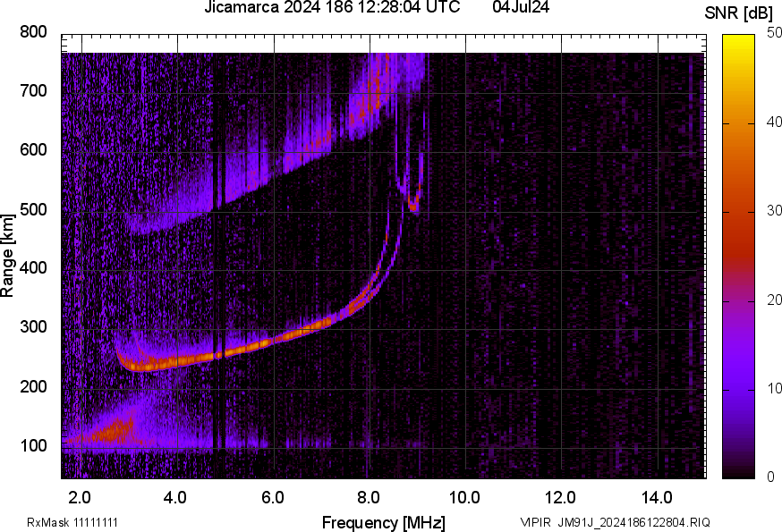Click frequency axis tick '14.0'
This screenshot has width=782, height=532.
click(657, 498)
